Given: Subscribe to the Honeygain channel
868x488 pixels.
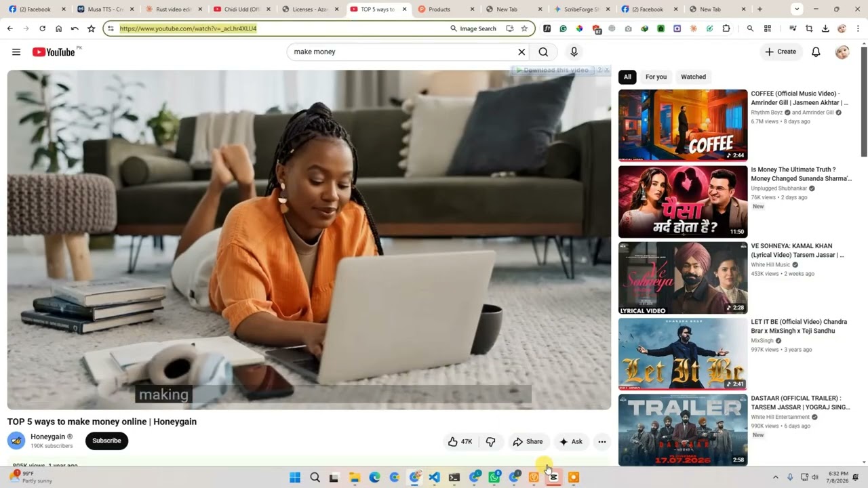Looking at the screenshot, I should tap(106, 441).
